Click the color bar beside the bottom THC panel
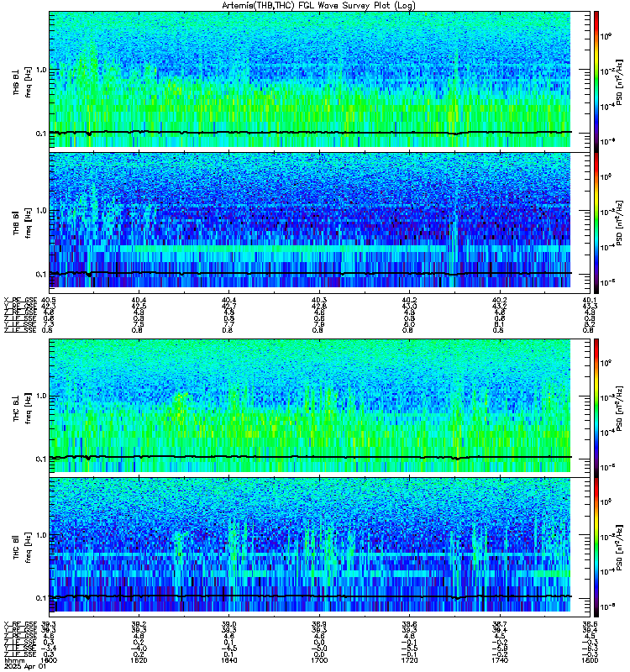Viewport: 630px width, 672px height. (596, 548)
